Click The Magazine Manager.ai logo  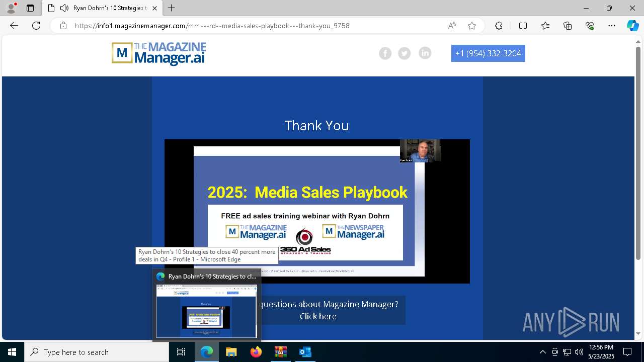coord(158,53)
